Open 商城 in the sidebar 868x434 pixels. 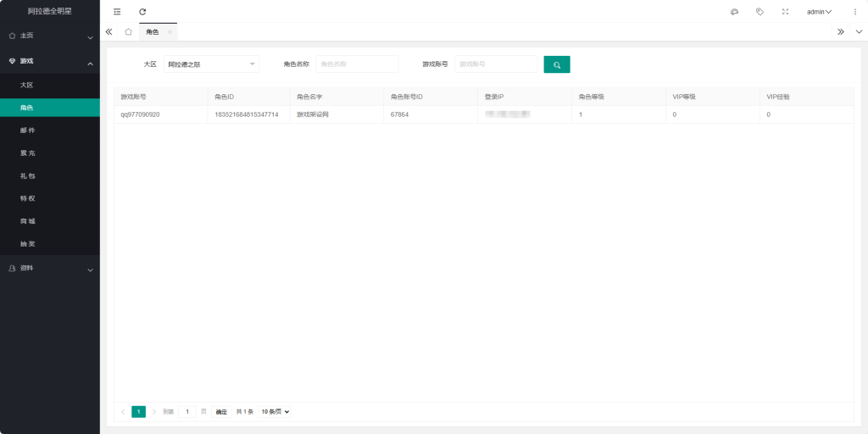(x=50, y=221)
